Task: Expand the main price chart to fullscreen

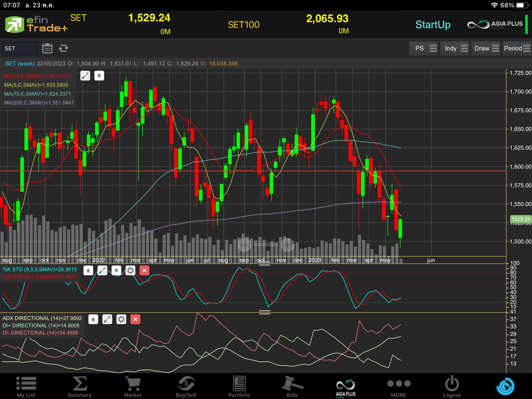Action: click(85, 76)
